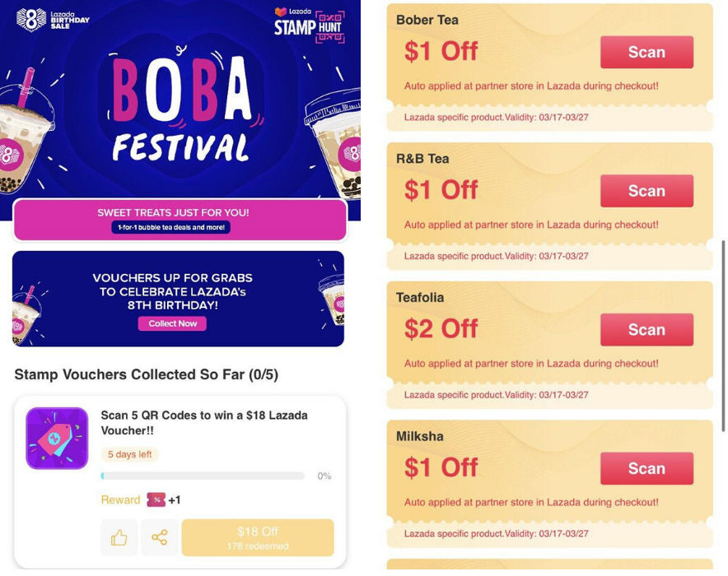
Task: Click the reward coupon icon
Action: (x=156, y=499)
